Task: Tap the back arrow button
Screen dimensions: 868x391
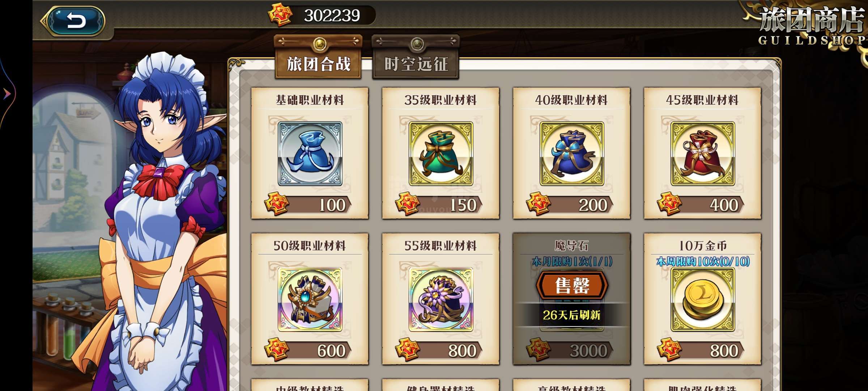Action: (75, 21)
